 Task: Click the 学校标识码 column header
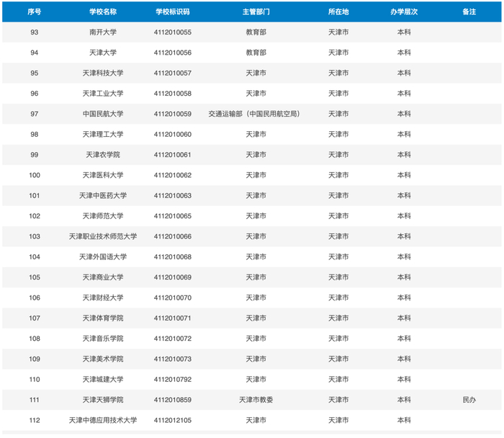point(173,12)
